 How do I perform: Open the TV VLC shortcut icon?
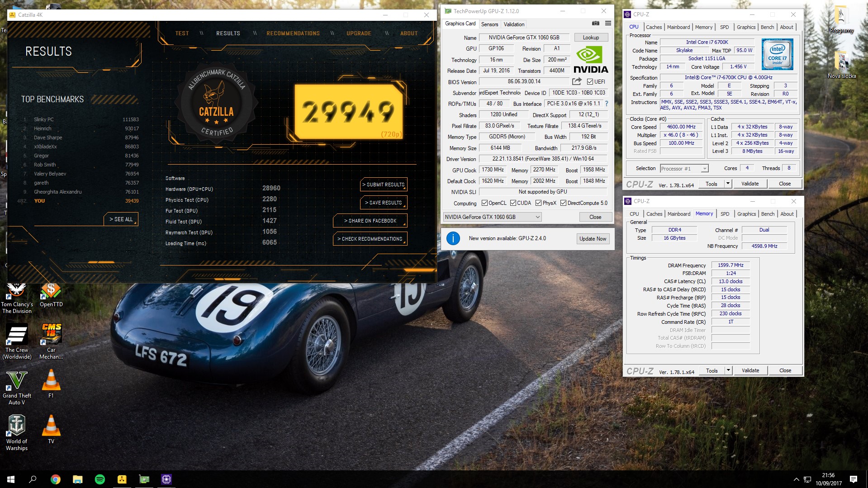51,430
